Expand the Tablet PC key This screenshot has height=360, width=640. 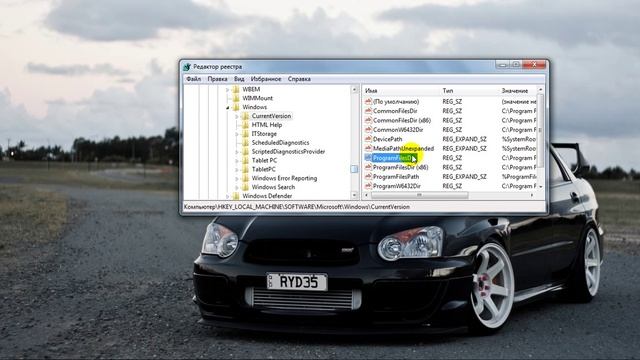[x=237, y=161]
